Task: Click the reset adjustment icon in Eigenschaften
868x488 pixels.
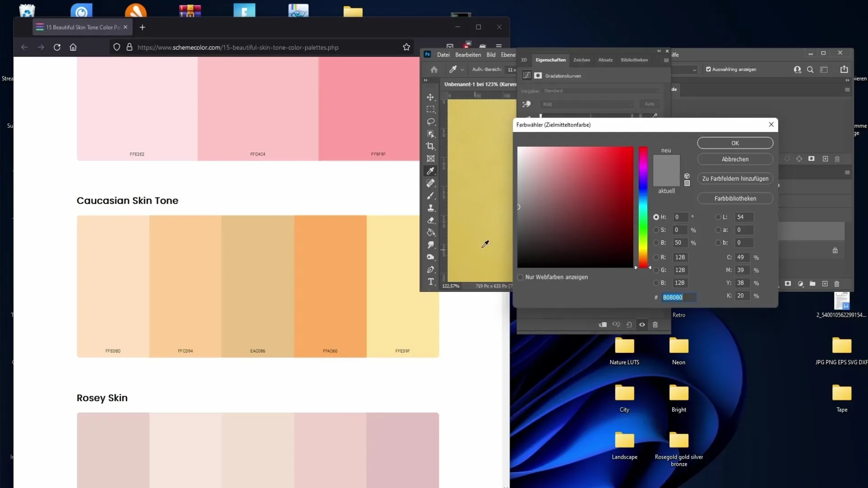Action: click(x=629, y=324)
